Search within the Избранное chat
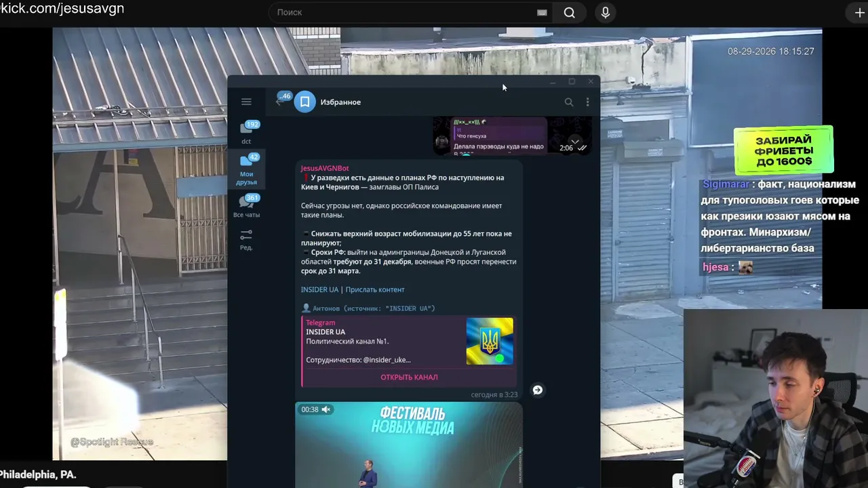Viewport: 868px width, 488px height. pos(569,102)
